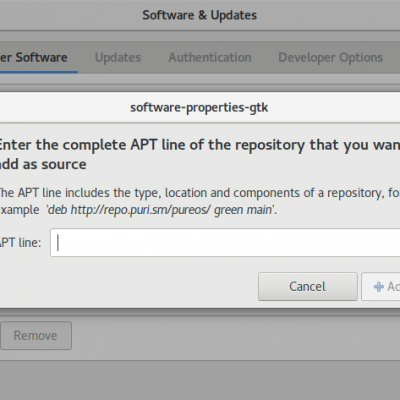Select the Developer Options tab
Screen dimensions: 400x400
(330, 57)
